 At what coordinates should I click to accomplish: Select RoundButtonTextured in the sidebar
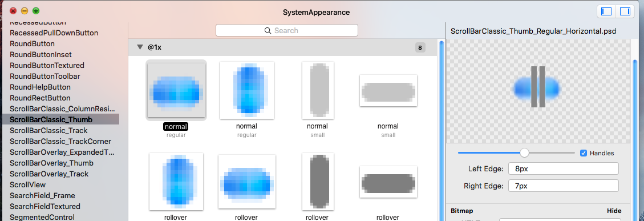click(47, 66)
